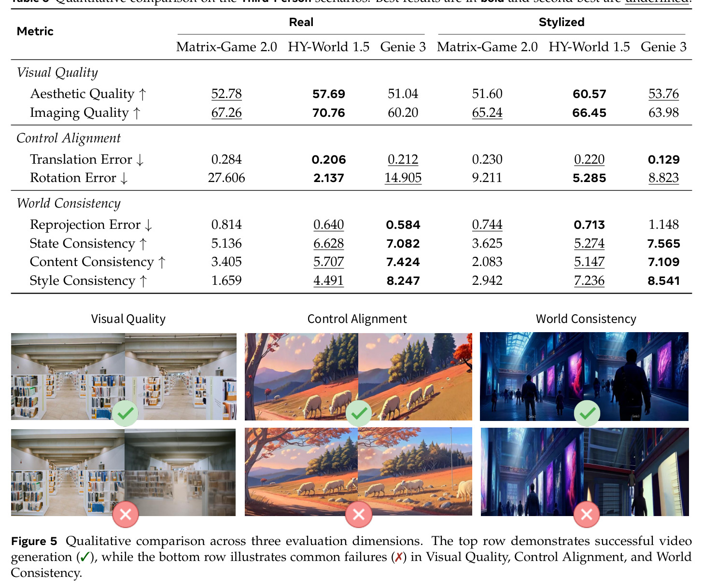
Task: Click the bold value 70.76
Action: tap(329, 112)
